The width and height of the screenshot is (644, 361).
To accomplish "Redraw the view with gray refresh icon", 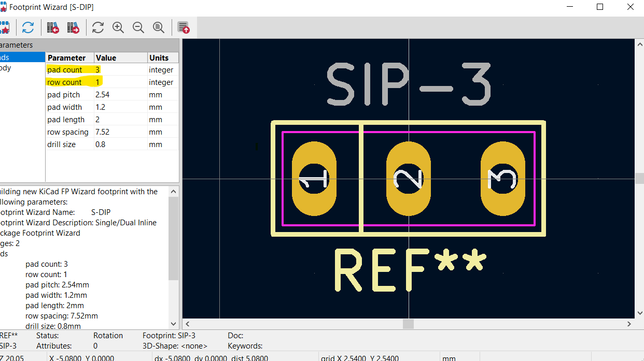I will (x=98, y=27).
